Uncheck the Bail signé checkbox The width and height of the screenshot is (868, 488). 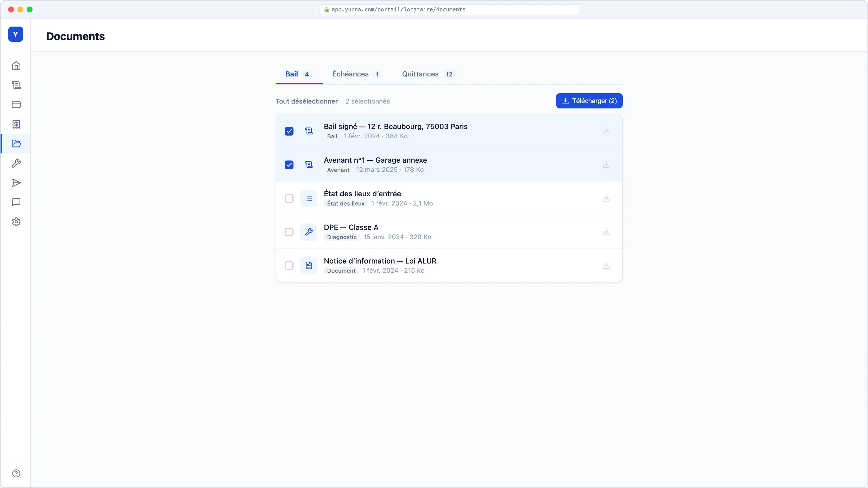click(x=289, y=131)
